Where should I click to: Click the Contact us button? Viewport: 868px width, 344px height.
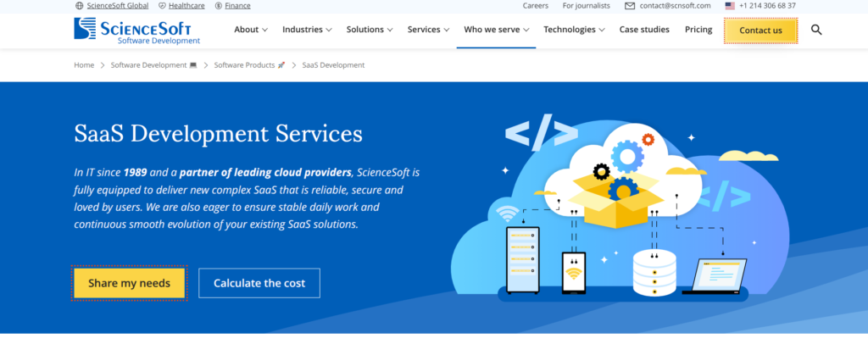tap(760, 31)
